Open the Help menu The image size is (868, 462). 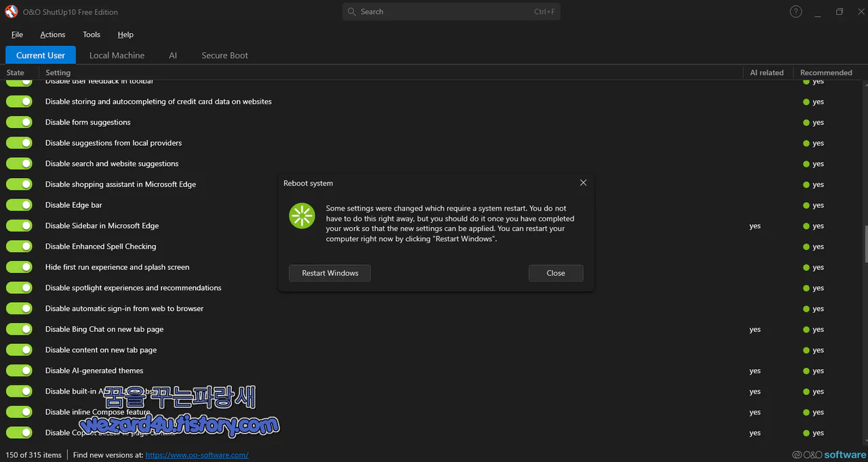[x=125, y=35]
